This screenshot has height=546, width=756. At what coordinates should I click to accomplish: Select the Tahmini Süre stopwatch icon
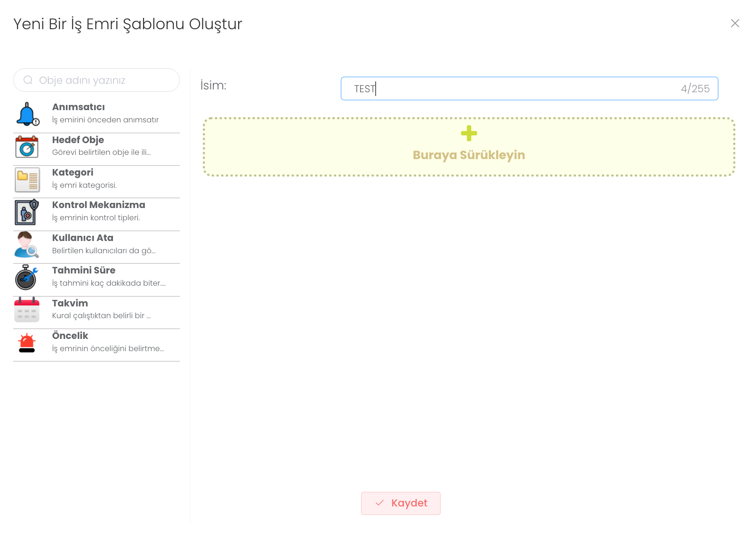coord(27,278)
